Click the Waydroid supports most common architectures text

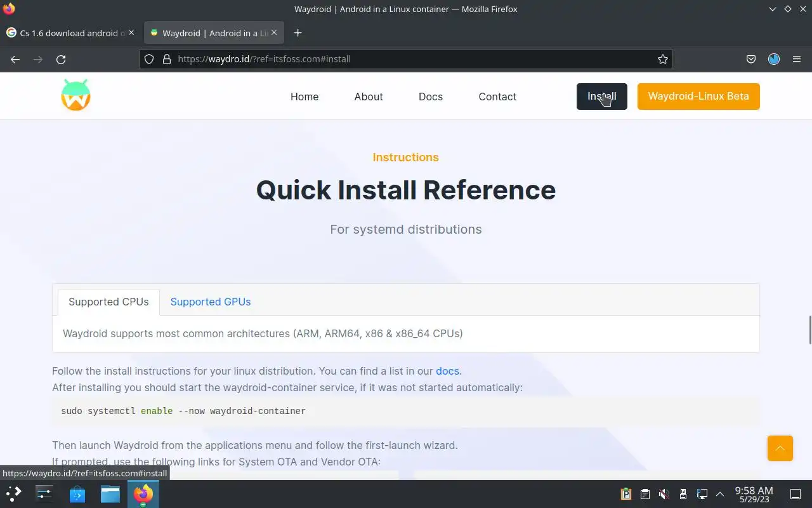pyautogui.click(x=263, y=333)
